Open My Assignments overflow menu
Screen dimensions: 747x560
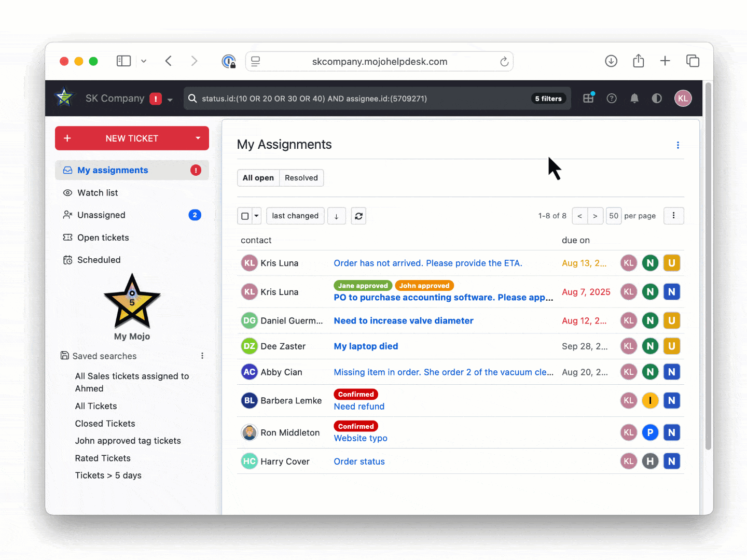click(x=678, y=145)
